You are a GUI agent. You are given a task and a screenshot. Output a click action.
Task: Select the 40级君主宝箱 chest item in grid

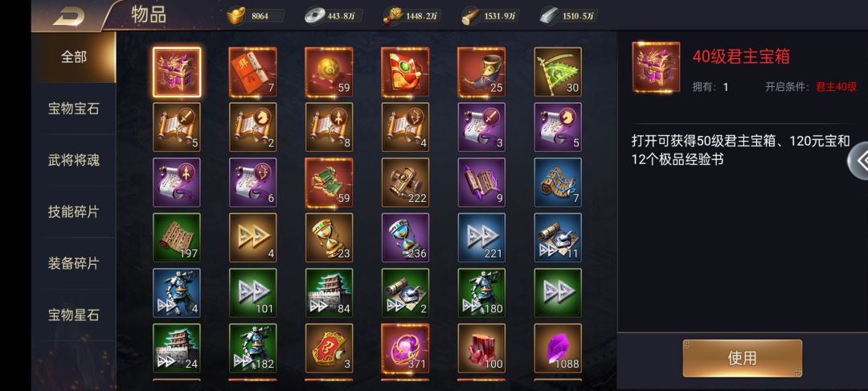[177, 72]
